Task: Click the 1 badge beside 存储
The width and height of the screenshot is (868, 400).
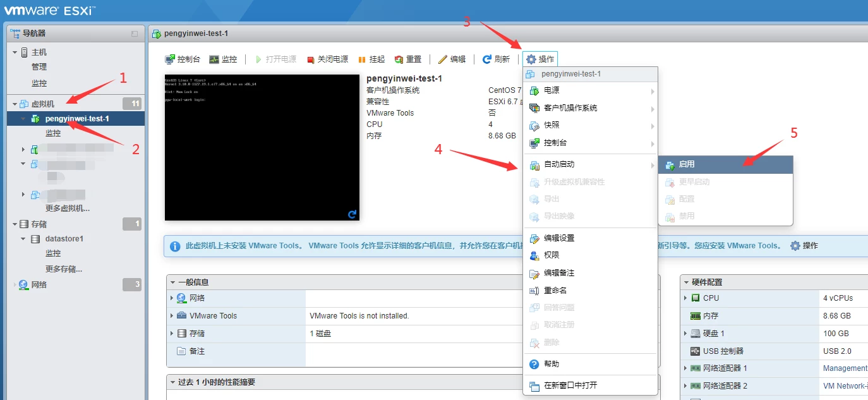Action: (x=133, y=224)
